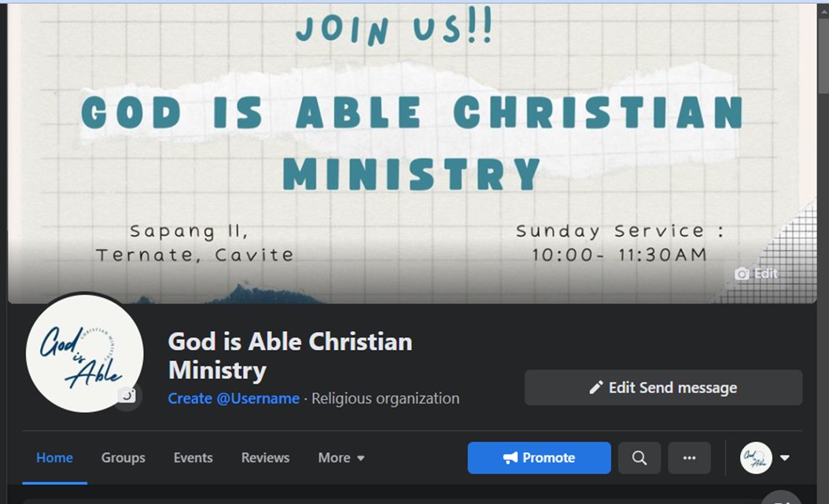
Task: Click the Religious organization category text
Action: [x=385, y=398]
